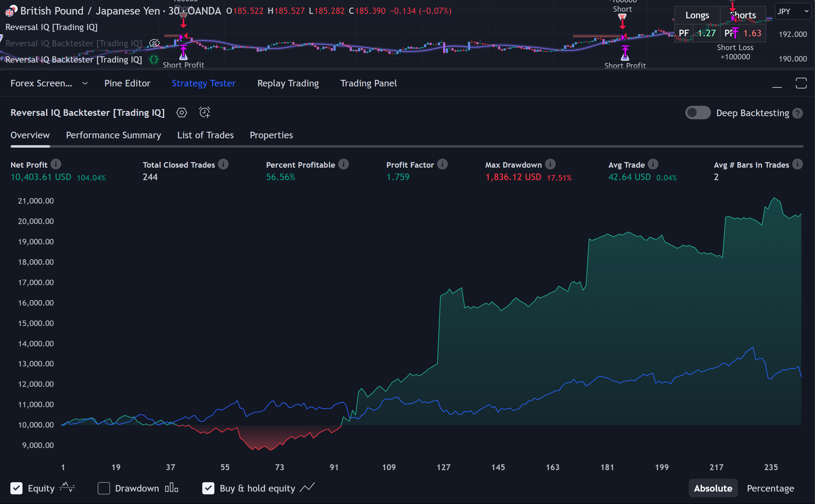Click avg trade value 42.64 USD
The width and height of the screenshot is (815, 504).
(629, 177)
